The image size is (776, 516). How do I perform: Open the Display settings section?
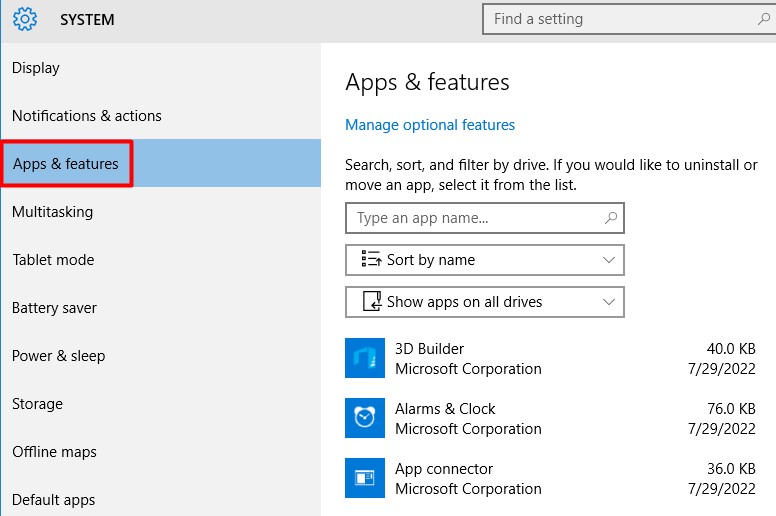coord(36,68)
